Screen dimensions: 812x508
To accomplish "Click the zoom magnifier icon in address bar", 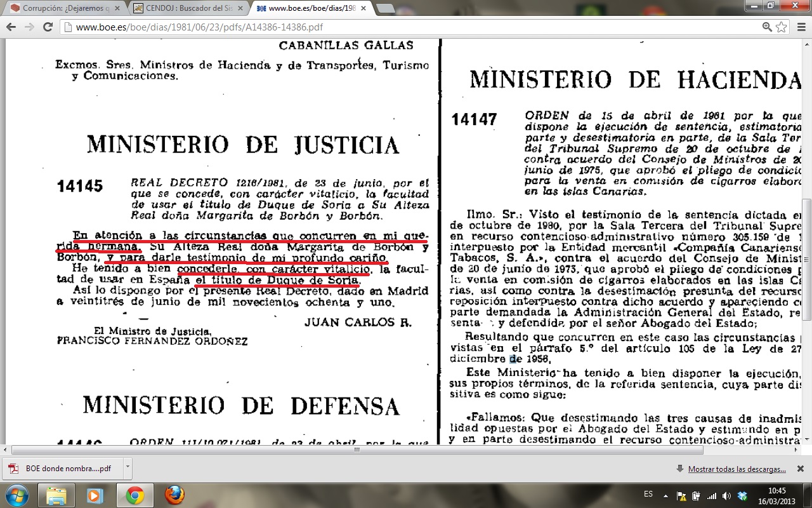I will [x=767, y=27].
